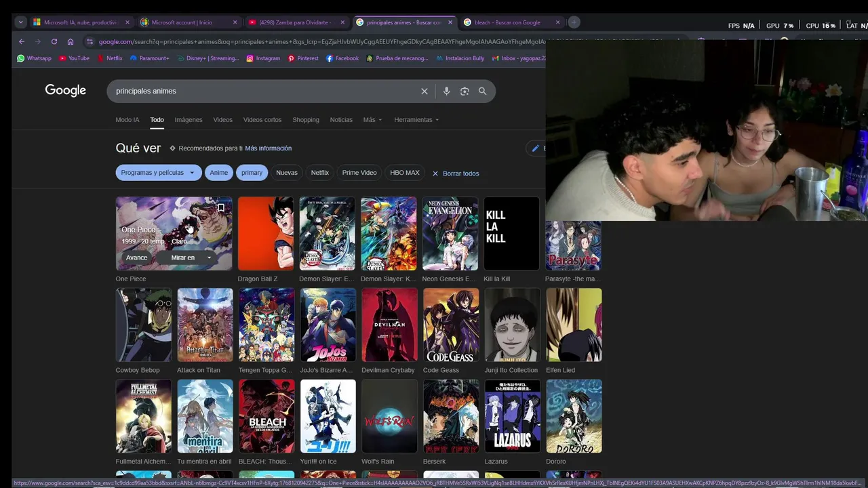Open the Whatsapp bookmark
The height and width of the screenshot is (488, 868).
coord(34,58)
